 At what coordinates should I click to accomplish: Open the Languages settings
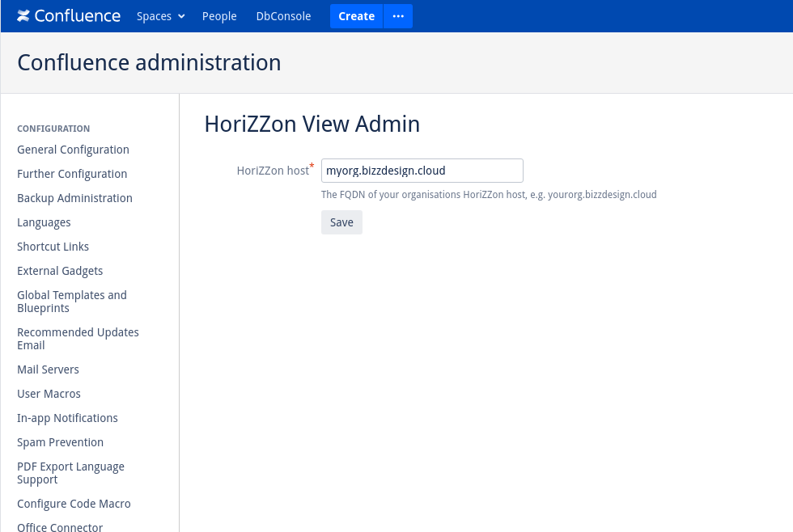[44, 222]
